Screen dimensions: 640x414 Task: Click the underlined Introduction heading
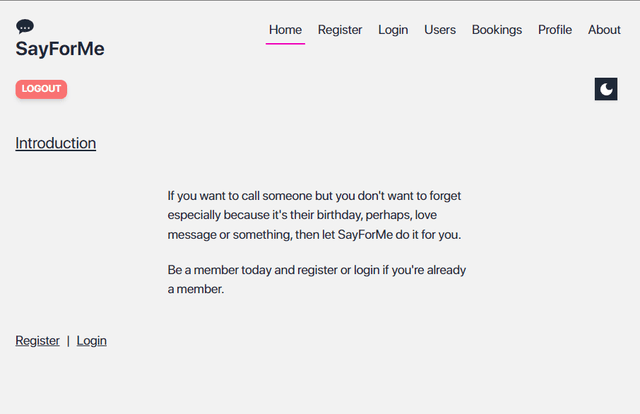click(56, 143)
